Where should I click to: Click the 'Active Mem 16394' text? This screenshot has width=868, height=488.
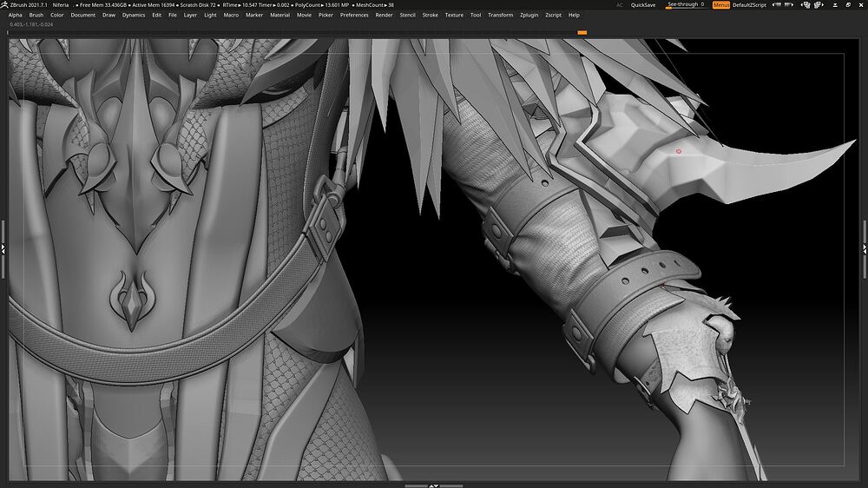coord(154,5)
